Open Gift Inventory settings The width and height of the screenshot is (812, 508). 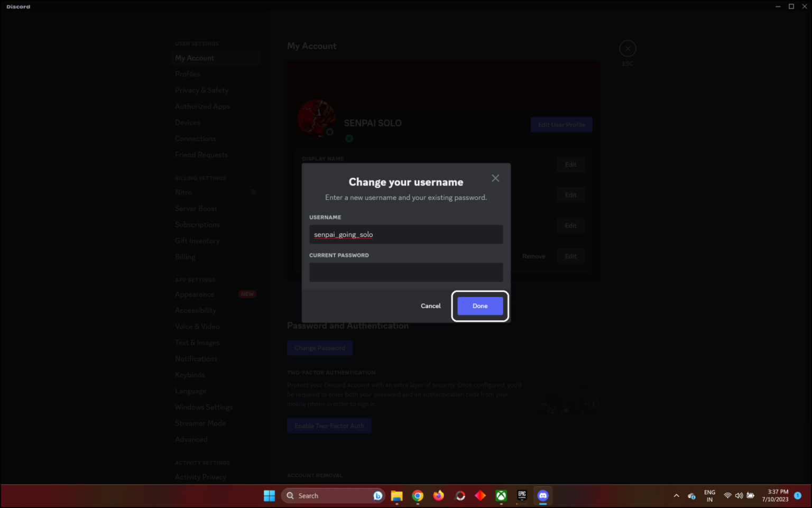point(197,241)
